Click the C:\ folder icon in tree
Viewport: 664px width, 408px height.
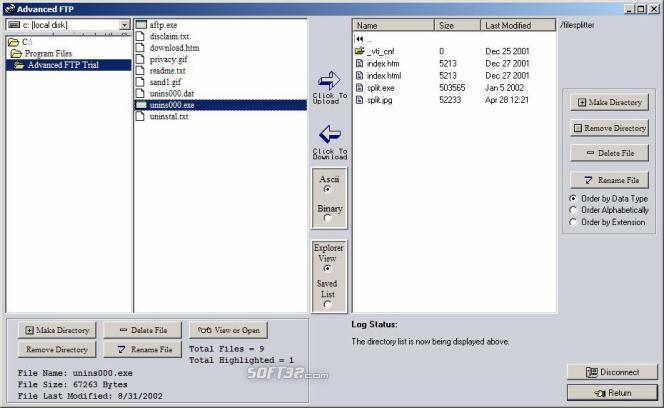[x=14, y=42]
